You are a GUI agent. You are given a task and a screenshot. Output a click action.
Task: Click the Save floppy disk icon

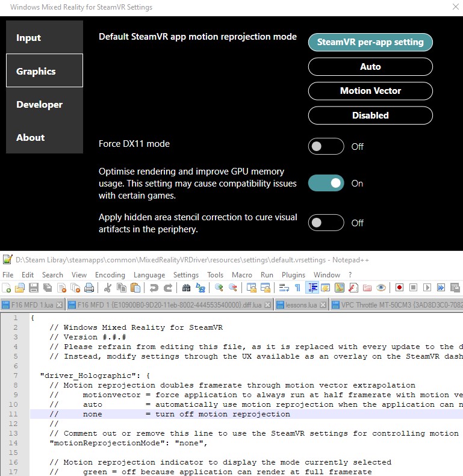tap(34, 288)
